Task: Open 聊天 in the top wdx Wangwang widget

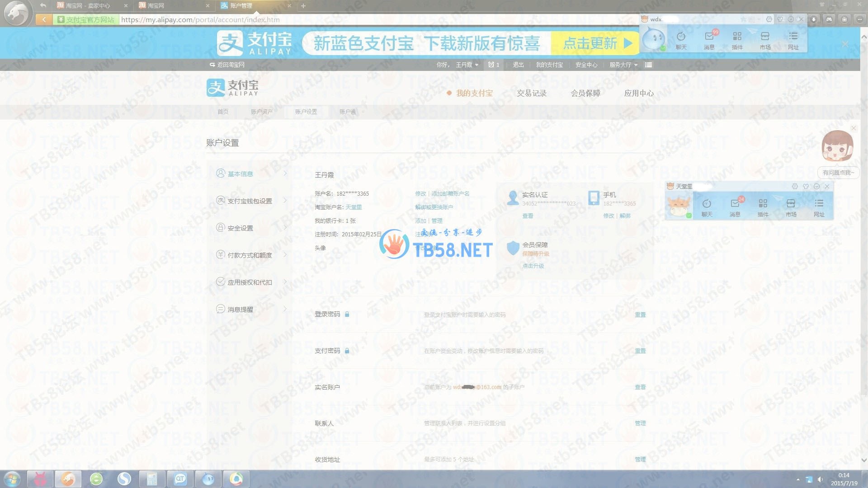Action: coord(681,40)
